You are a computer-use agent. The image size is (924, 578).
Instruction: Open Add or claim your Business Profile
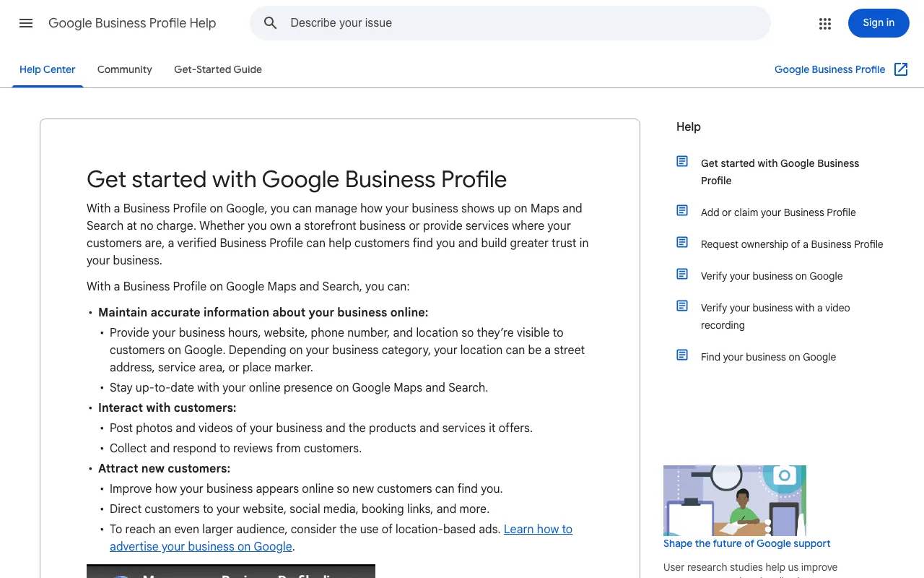pyautogui.click(x=778, y=212)
